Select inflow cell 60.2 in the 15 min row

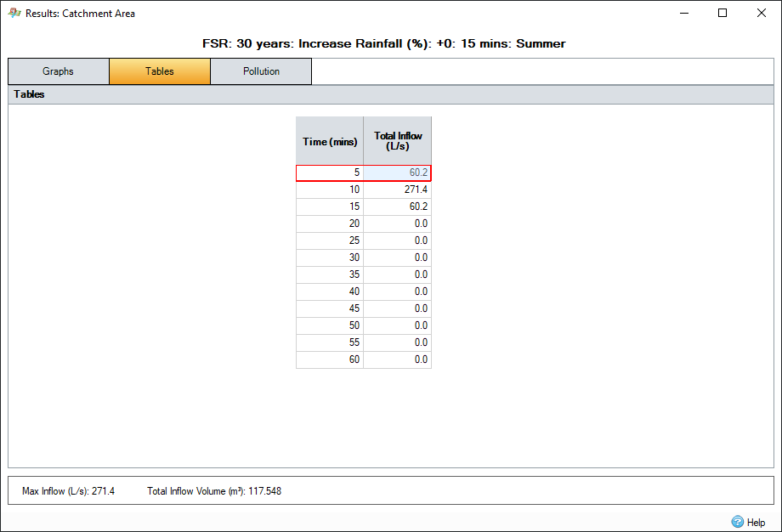(398, 207)
